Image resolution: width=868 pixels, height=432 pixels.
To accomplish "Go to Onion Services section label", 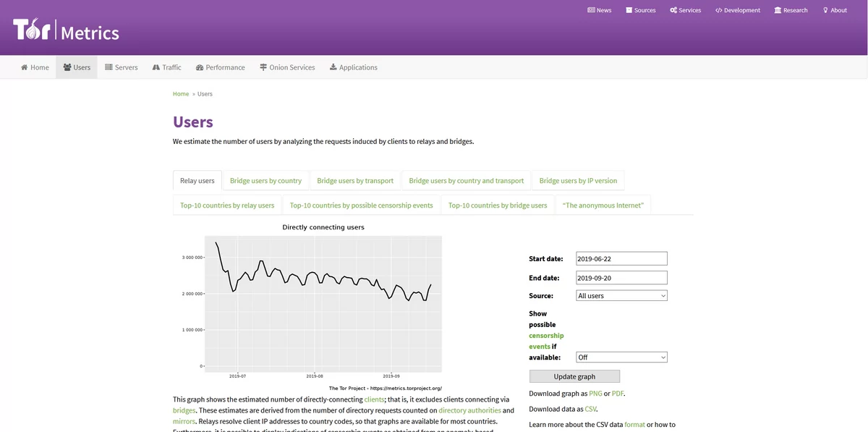I will 292,67.
